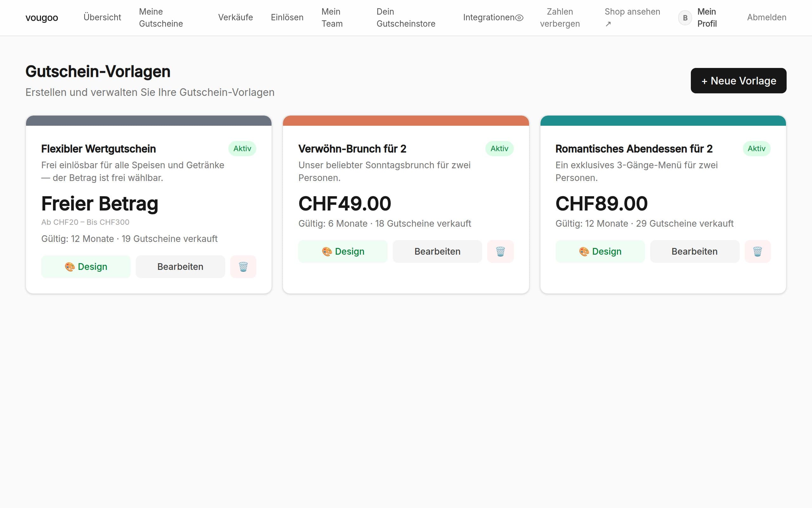Click Aktiv badge on Flexibler Wertgutschein

point(242,149)
